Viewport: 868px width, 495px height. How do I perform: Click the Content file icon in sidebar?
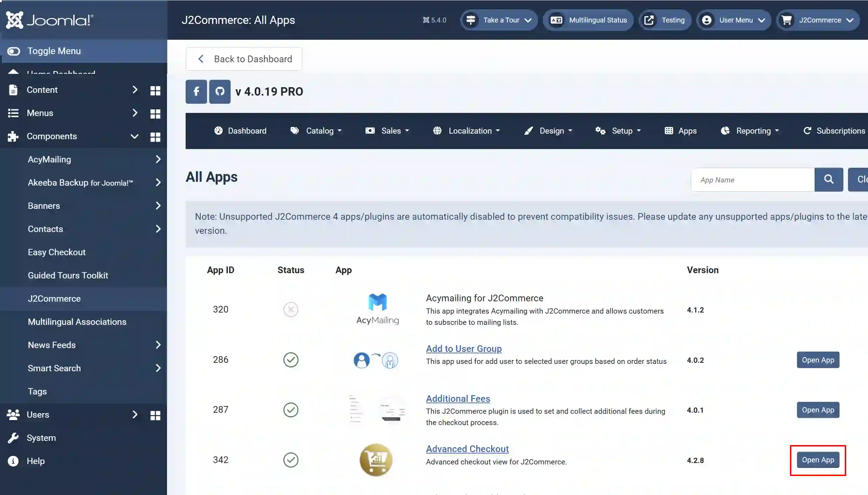pyautogui.click(x=13, y=90)
